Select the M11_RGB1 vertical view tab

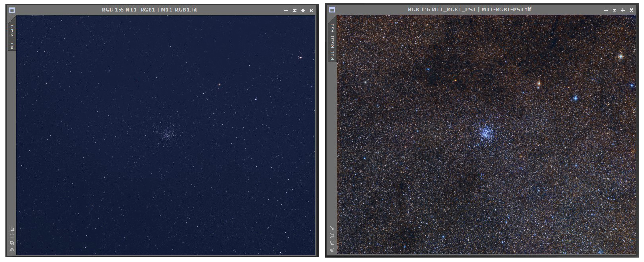12,37
